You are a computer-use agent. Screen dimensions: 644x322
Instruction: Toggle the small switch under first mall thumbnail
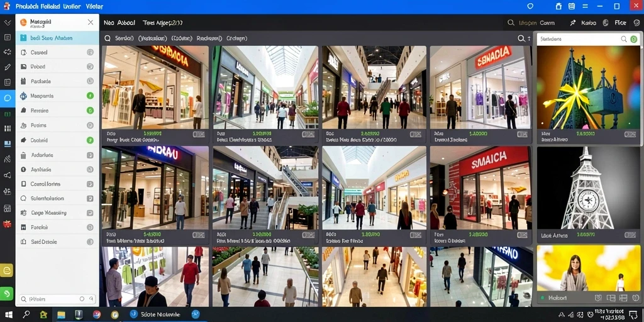[198, 134]
